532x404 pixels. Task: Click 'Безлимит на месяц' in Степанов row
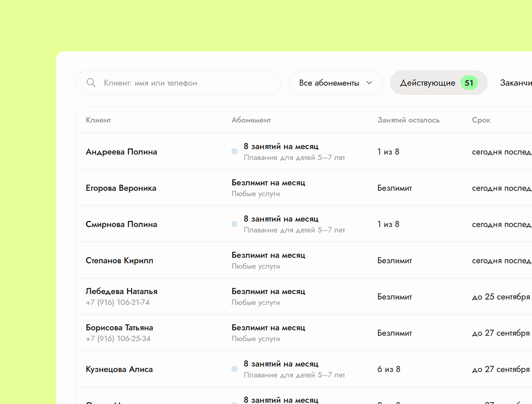coord(268,255)
